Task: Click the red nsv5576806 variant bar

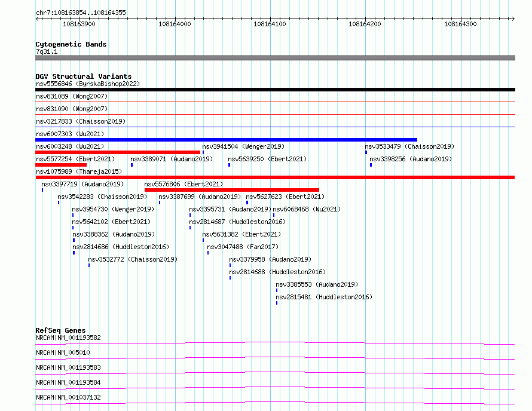Action: [232, 190]
